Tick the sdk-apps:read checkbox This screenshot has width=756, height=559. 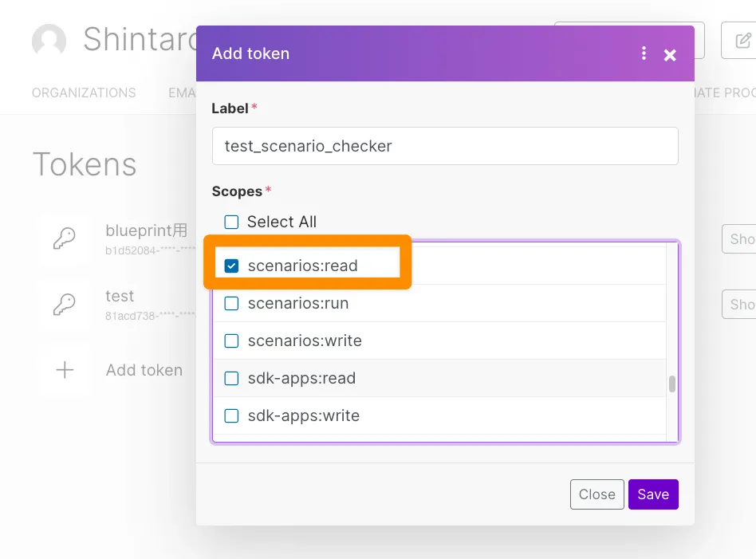pos(232,378)
